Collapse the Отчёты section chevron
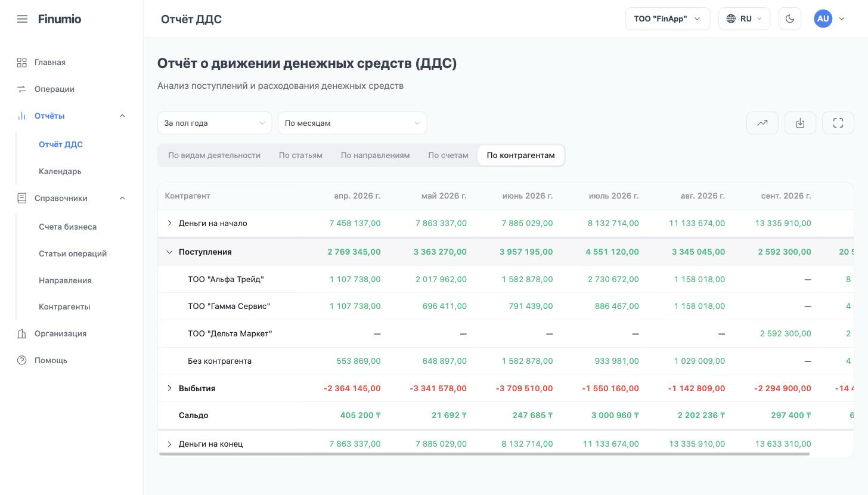868x495 pixels. pyautogui.click(x=122, y=116)
